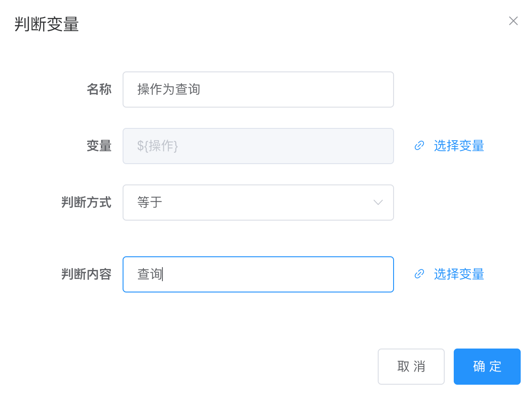Close the 判断变量 dialog with the X
The height and width of the screenshot is (396, 532).
coord(513,21)
